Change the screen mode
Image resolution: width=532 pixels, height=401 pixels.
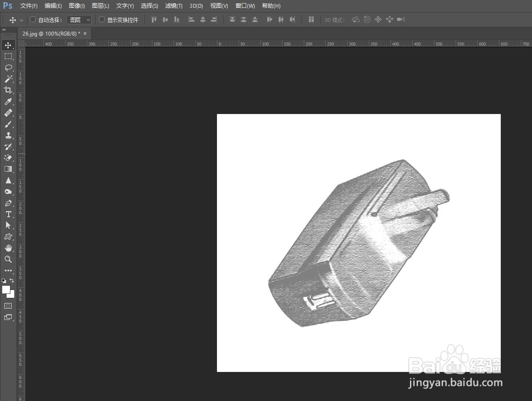8,317
